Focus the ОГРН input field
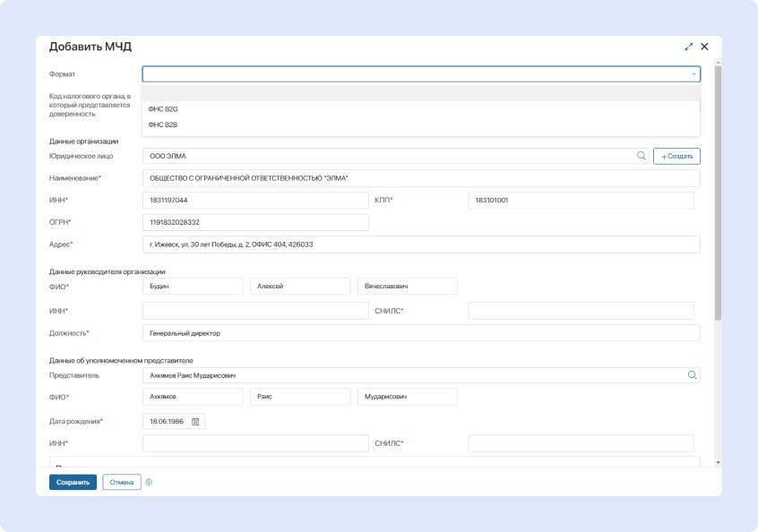This screenshot has width=758, height=532. tap(255, 222)
